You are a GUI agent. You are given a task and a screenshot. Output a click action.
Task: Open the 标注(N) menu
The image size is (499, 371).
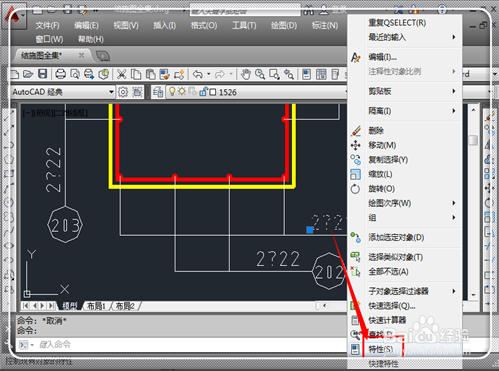(x=325, y=25)
